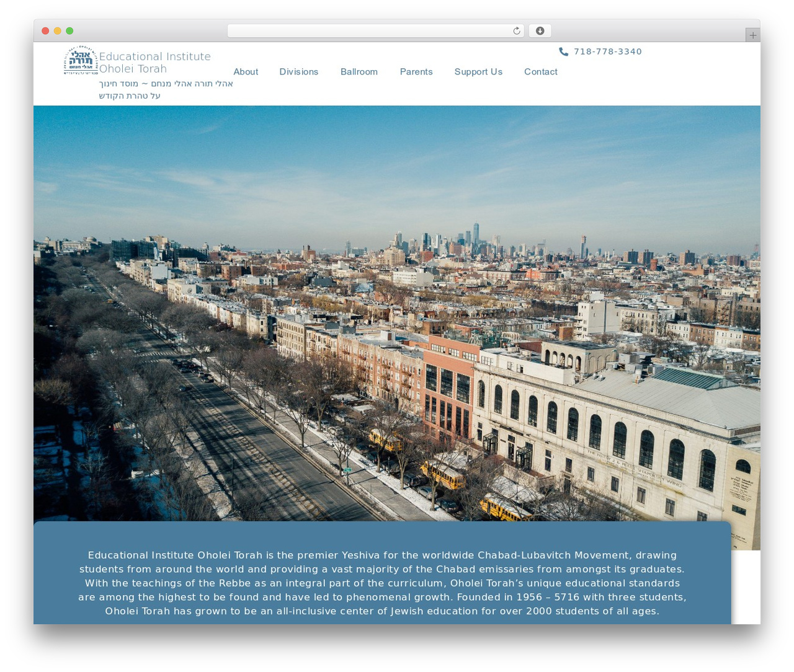Image resolution: width=794 pixels, height=672 pixels.
Task: Go to the Ballroom page
Action: pyautogui.click(x=359, y=72)
